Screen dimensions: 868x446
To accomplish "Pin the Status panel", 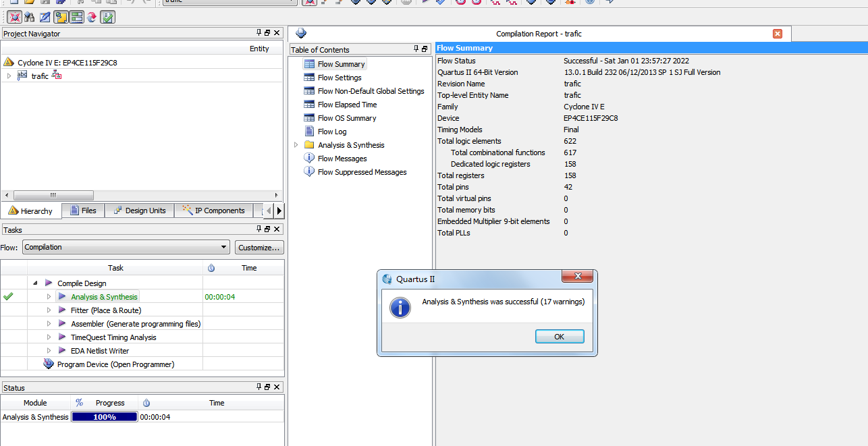I will (x=259, y=387).
